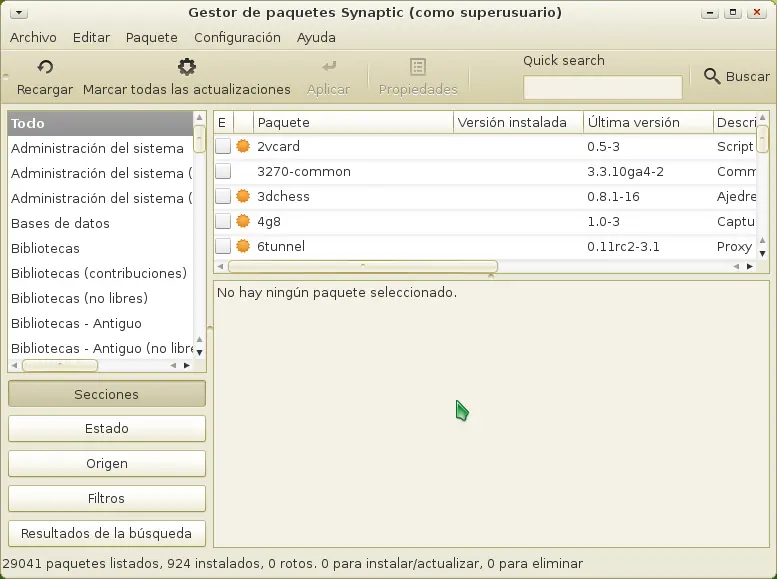This screenshot has width=777, height=579.
Task: Click the Origen button
Action: [107, 463]
